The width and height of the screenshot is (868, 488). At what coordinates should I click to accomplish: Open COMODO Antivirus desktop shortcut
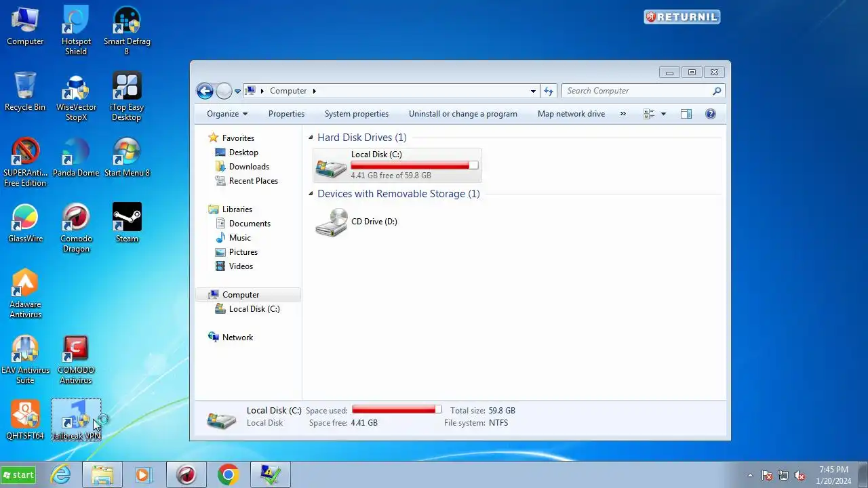[x=76, y=359]
